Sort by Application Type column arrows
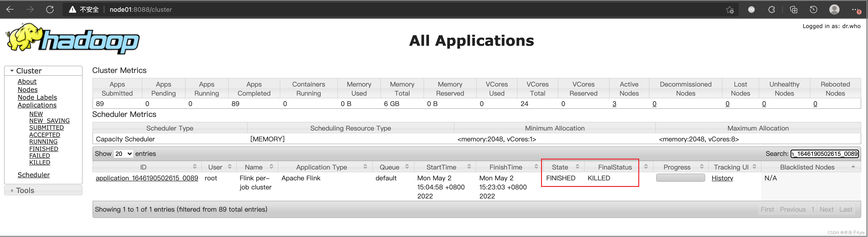 [365, 167]
